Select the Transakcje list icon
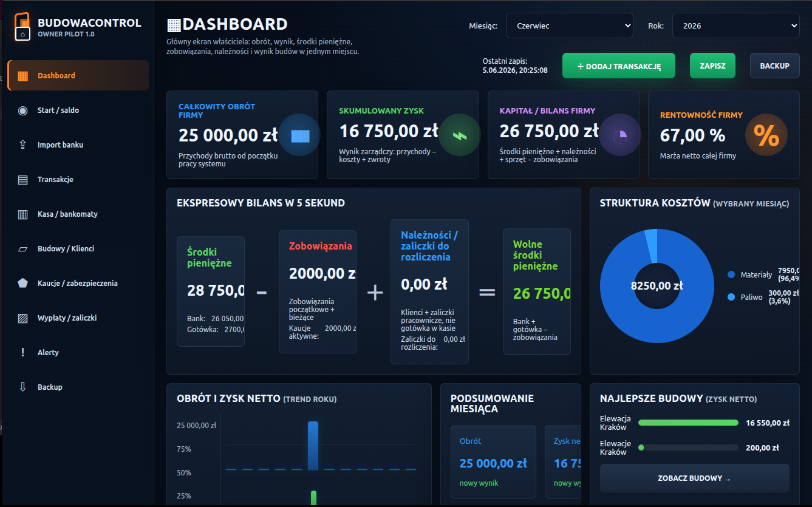The image size is (812, 507). click(x=22, y=180)
